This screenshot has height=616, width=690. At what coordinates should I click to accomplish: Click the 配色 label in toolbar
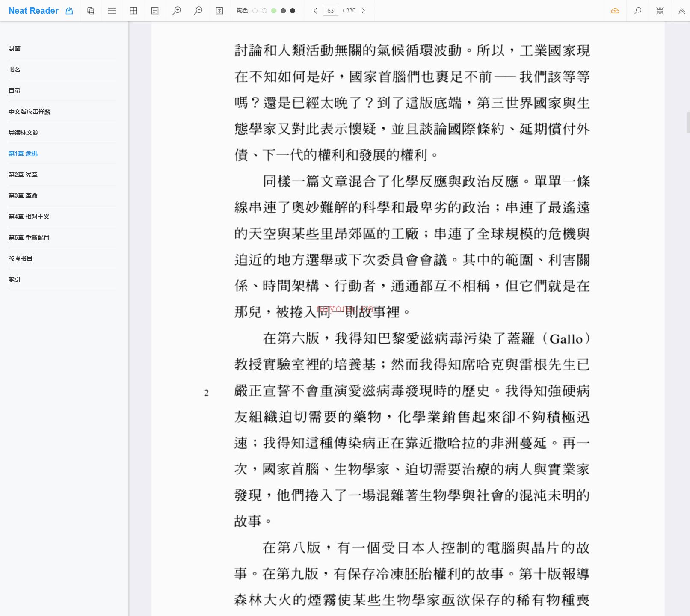pyautogui.click(x=242, y=11)
